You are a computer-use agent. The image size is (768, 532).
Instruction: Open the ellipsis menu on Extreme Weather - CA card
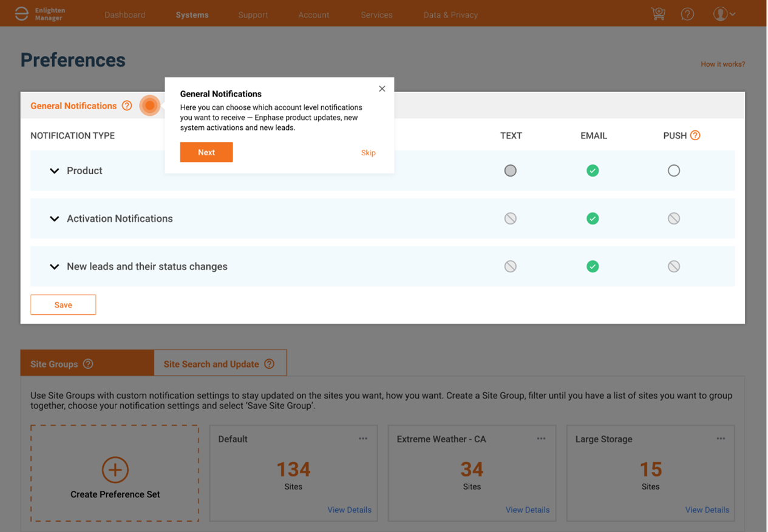pos(541,438)
